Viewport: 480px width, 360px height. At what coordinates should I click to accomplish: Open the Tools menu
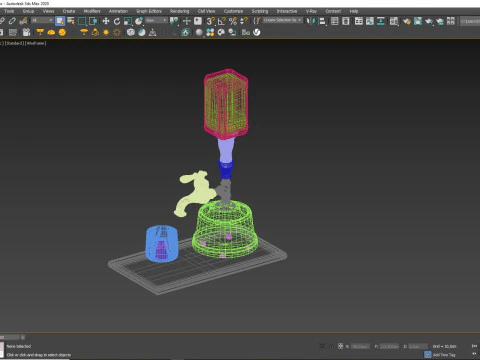tap(9, 11)
